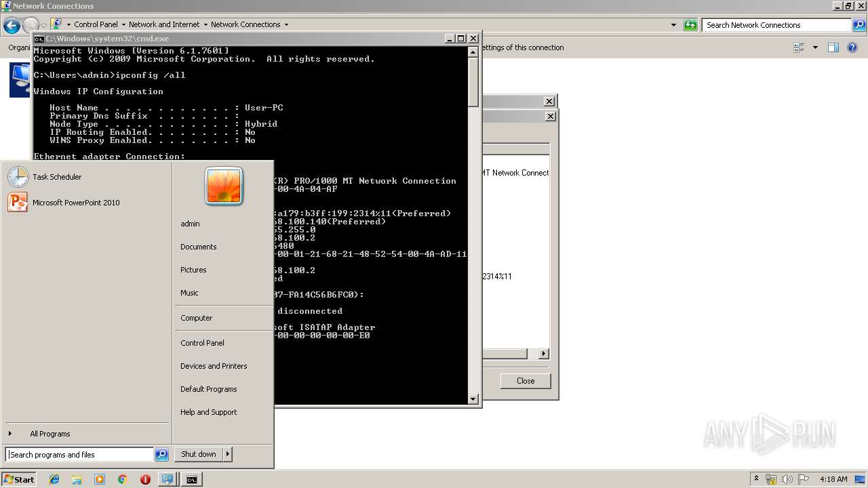Open Windows Media Player from the taskbar
Image resolution: width=868 pixels, height=488 pixels.
pyautogui.click(x=100, y=479)
